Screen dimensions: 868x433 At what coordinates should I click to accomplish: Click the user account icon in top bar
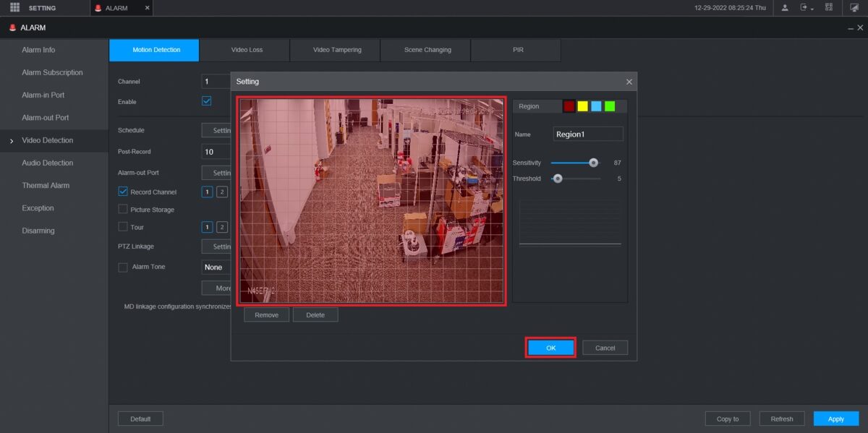tap(785, 8)
